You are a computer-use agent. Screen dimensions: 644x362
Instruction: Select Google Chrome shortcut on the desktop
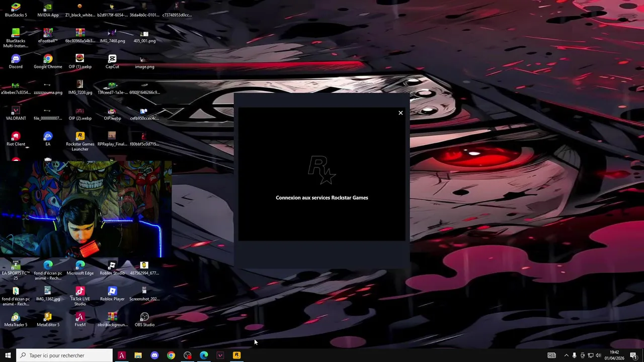coord(48,62)
